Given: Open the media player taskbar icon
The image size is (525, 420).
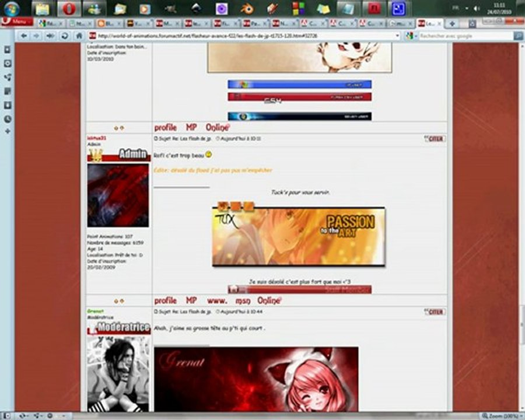Looking at the screenshot, I should pos(144,9).
